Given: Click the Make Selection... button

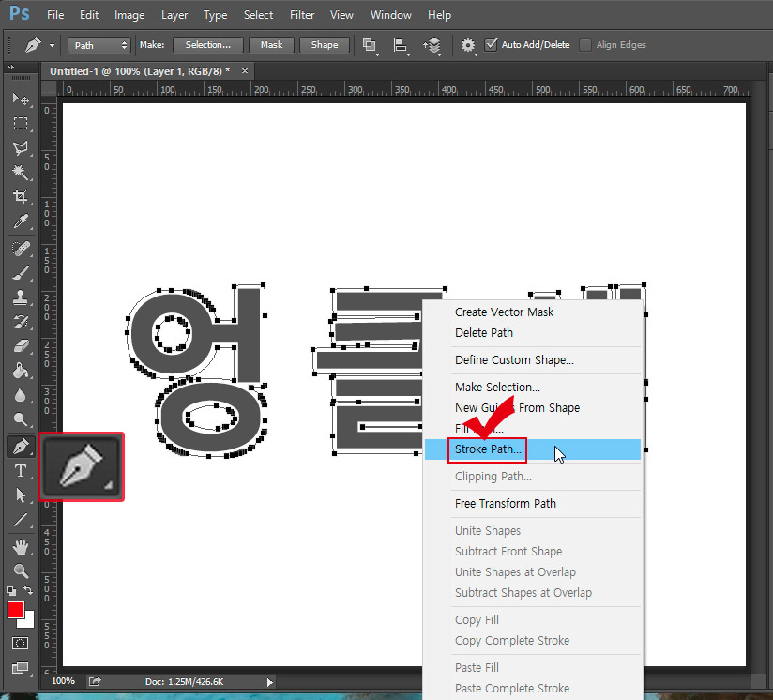Looking at the screenshot, I should 208,45.
